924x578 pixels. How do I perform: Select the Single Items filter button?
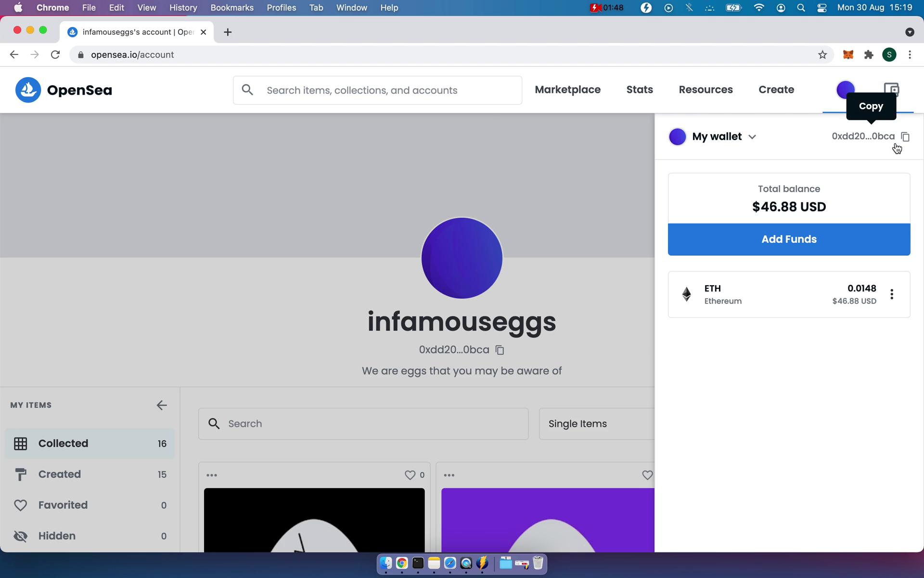(x=577, y=423)
